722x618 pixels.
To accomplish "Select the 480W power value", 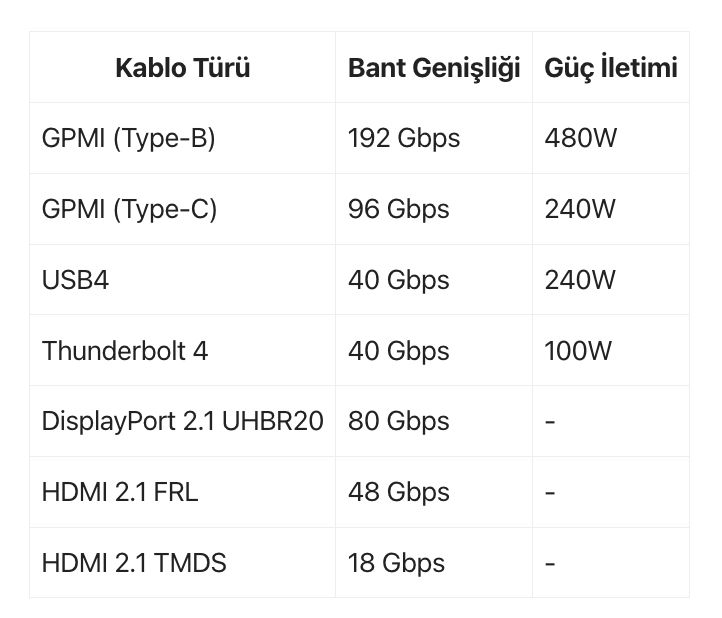I will point(581,138).
